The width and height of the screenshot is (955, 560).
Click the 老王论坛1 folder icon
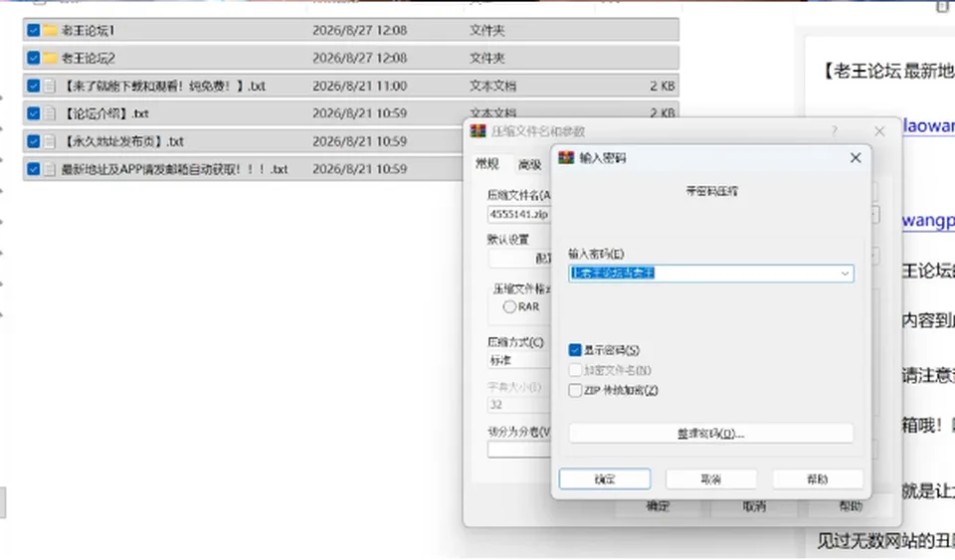(x=50, y=31)
